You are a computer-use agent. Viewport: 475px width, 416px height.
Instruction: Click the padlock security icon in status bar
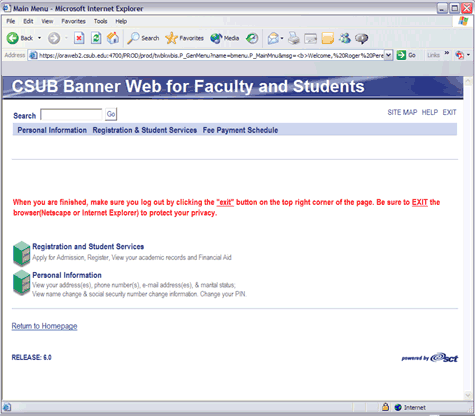coord(385,407)
